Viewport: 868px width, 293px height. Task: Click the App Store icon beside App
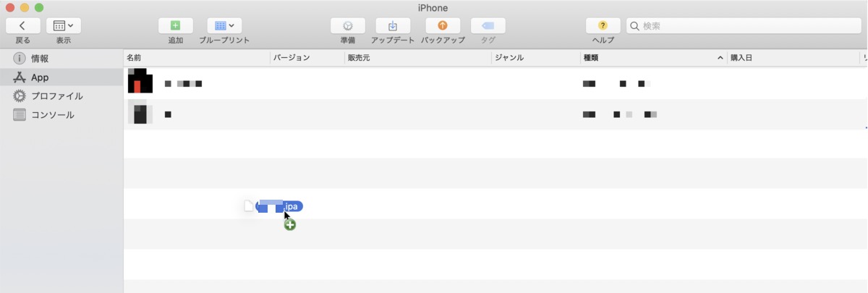click(20, 77)
